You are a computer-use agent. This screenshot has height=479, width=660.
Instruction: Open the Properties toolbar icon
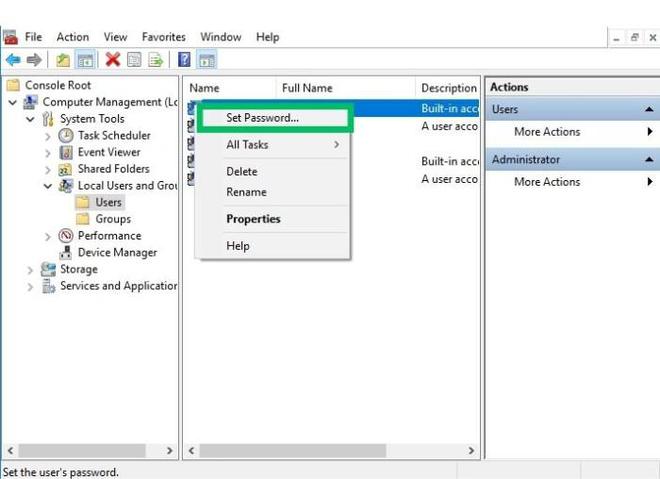click(x=134, y=60)
